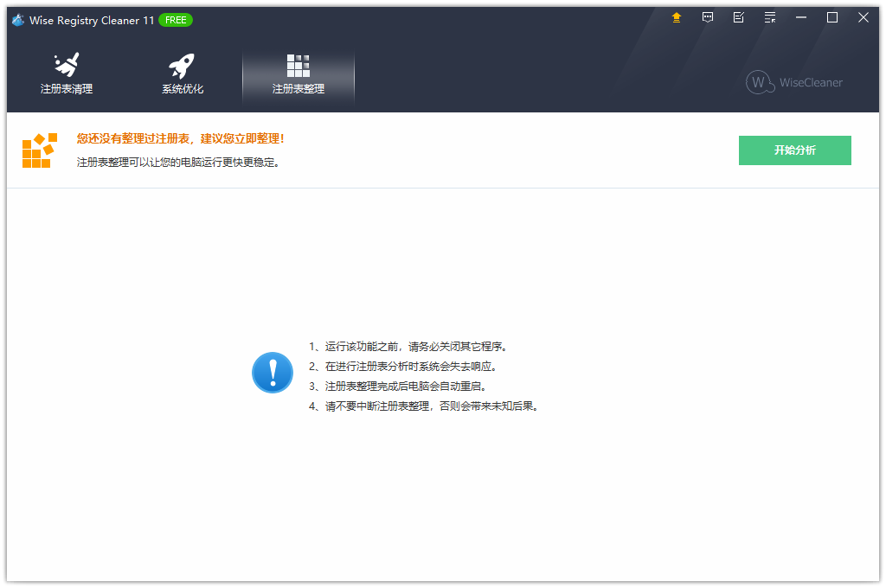Open the 注册表清理 registry cleaner tab
Screen dimensions: 886x588
[x=67, y=74]
